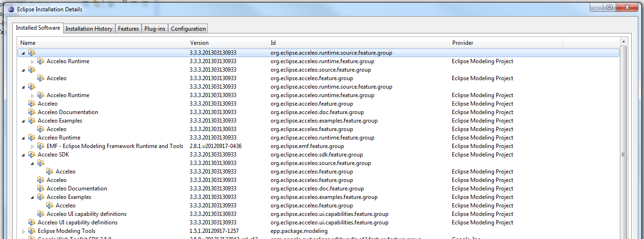The height and width of the screenshot is (239, 644).
Task: Click the icon of Acceleo Documentation under Acceleo SDK
Action: 41,189
